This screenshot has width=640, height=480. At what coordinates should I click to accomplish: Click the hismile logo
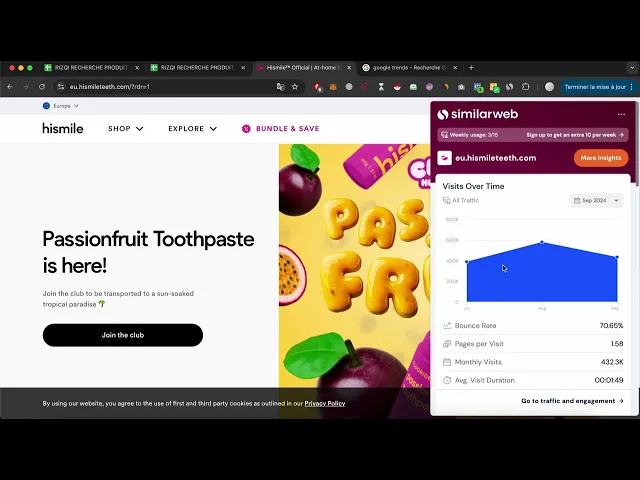(x=63, y=128)
